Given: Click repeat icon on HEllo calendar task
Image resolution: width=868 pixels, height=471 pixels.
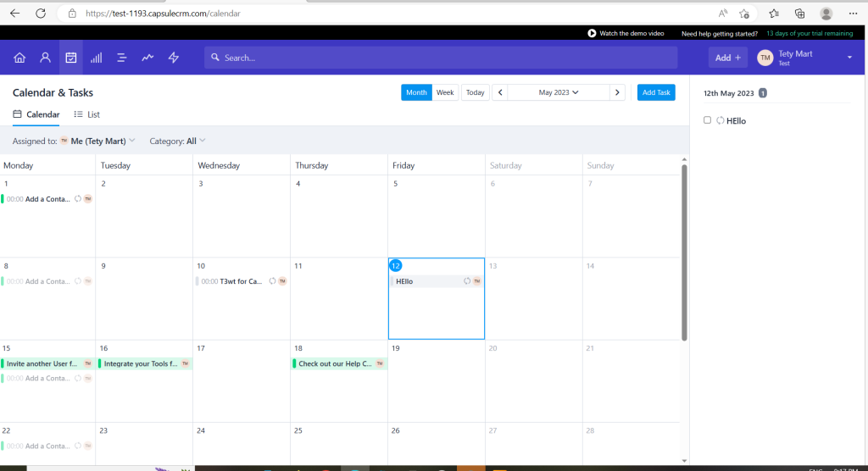Looking at the screenshot, I should (x=467, y=281).
